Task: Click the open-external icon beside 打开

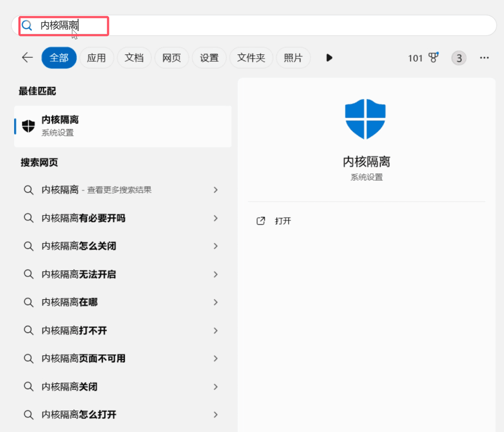Action: (261, 221)
